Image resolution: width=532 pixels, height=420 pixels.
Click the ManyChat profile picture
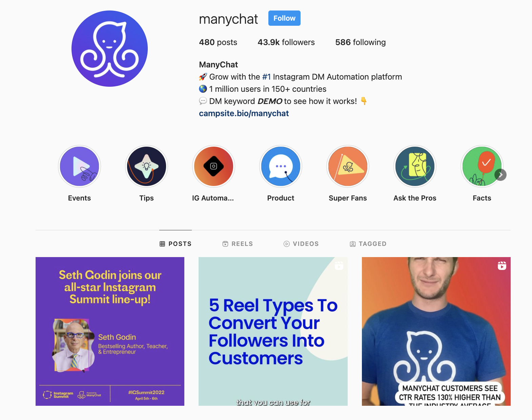pos(109,48)
